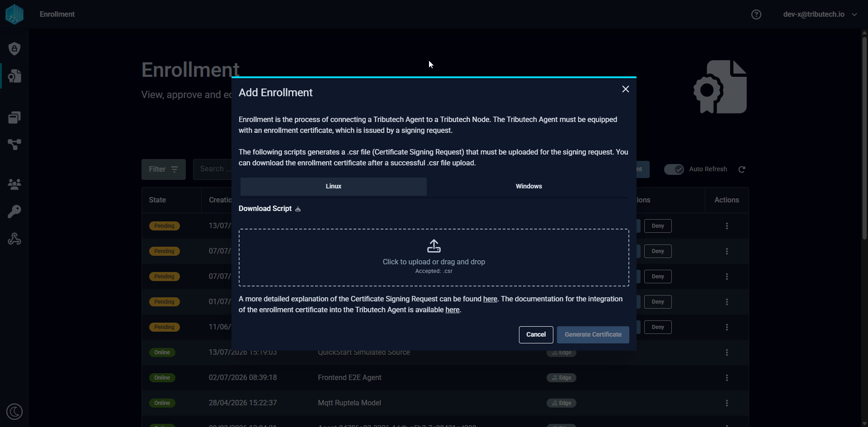Open actions menu for first Pending 07/07 row
The width and height of the screenshot is (868, 427).
click(727, 251)
